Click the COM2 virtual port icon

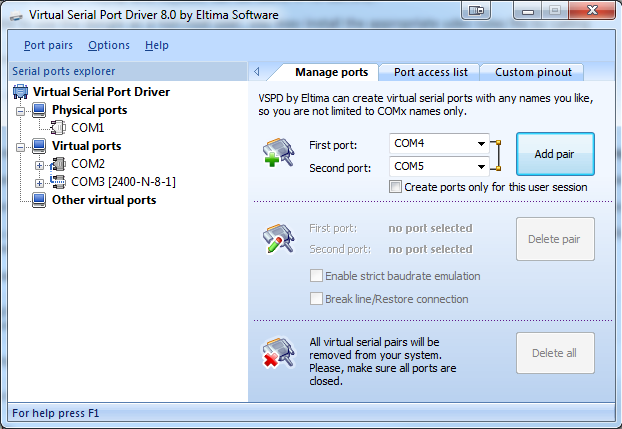pos(58,164)
